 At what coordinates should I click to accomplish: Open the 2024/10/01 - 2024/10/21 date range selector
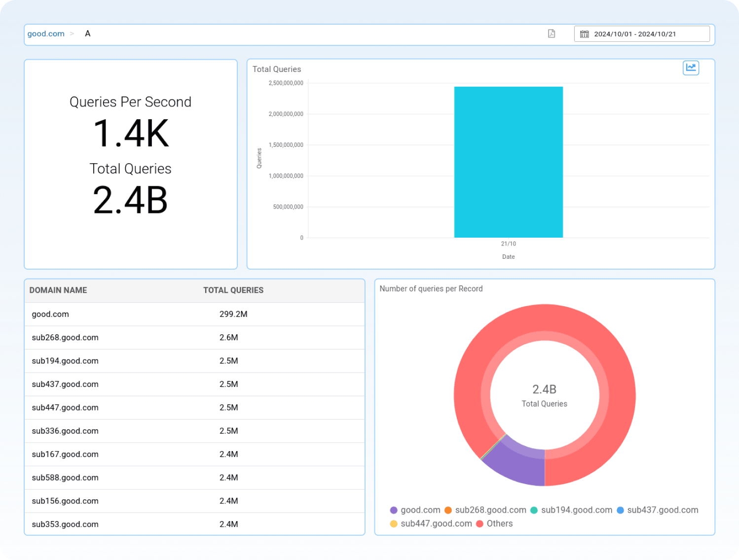click(636, 34)
